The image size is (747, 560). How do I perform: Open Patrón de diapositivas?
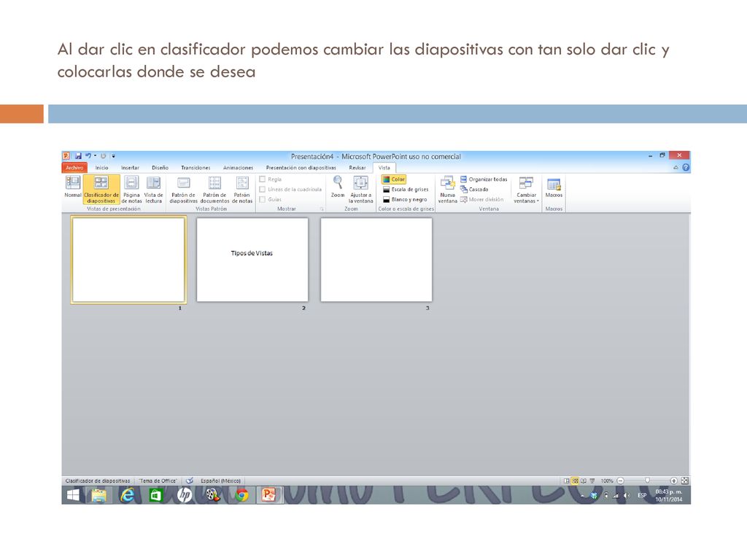183,189
